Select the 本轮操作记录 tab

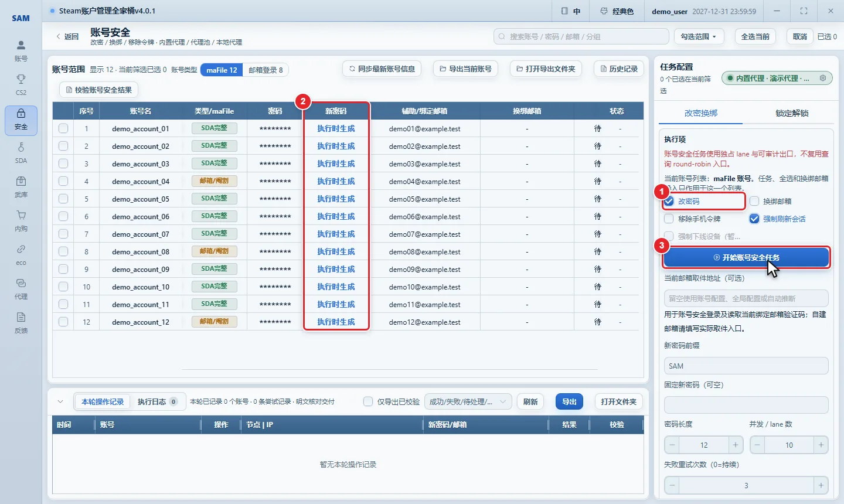pyautogui.click(x=103, y=401)
